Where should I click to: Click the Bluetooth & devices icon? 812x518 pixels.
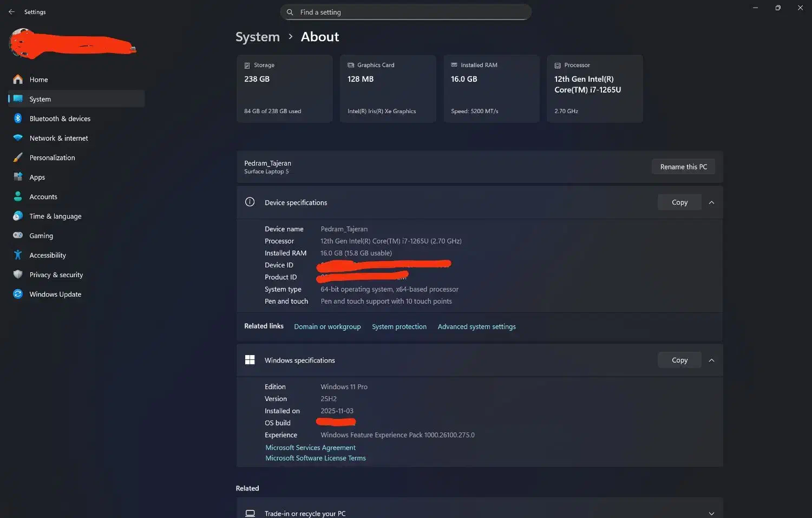pyautogui.click(x=18, y=119)
